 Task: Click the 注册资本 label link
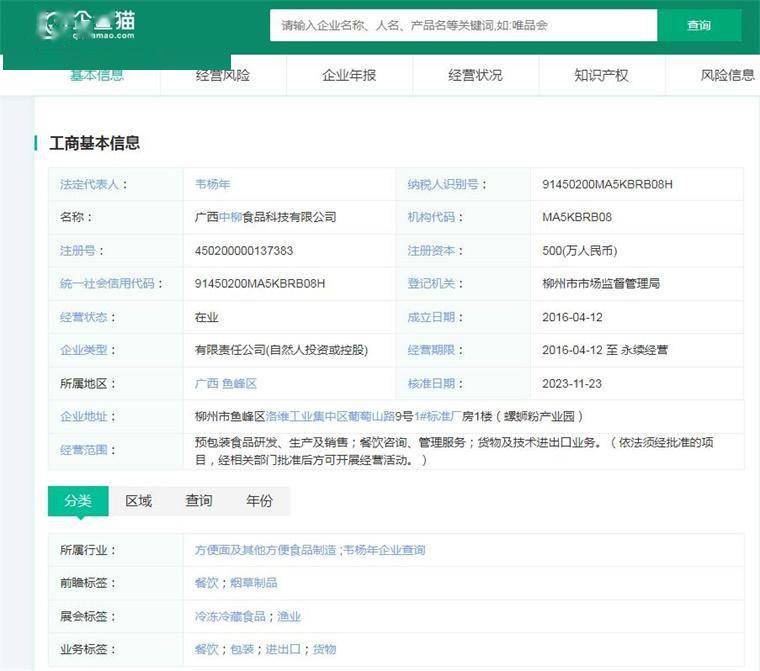pos(431,251)
